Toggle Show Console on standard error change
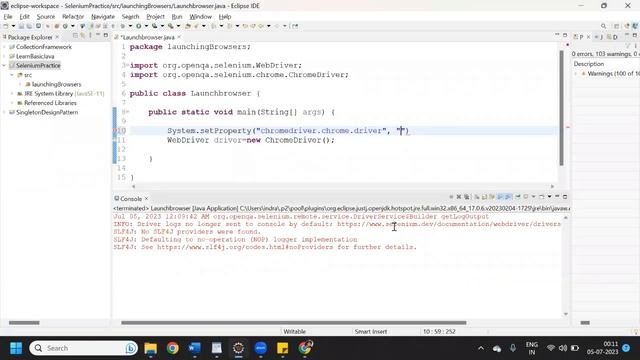This screenshot has height=360, width=640. click(x=508, y=197)
